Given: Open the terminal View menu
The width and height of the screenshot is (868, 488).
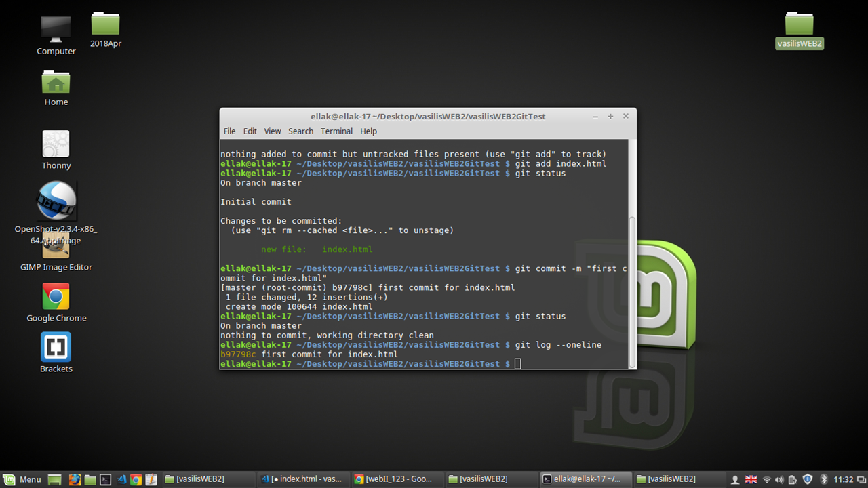Looking at the screenshot, I should pyautogui.click(x=273, y=131).
